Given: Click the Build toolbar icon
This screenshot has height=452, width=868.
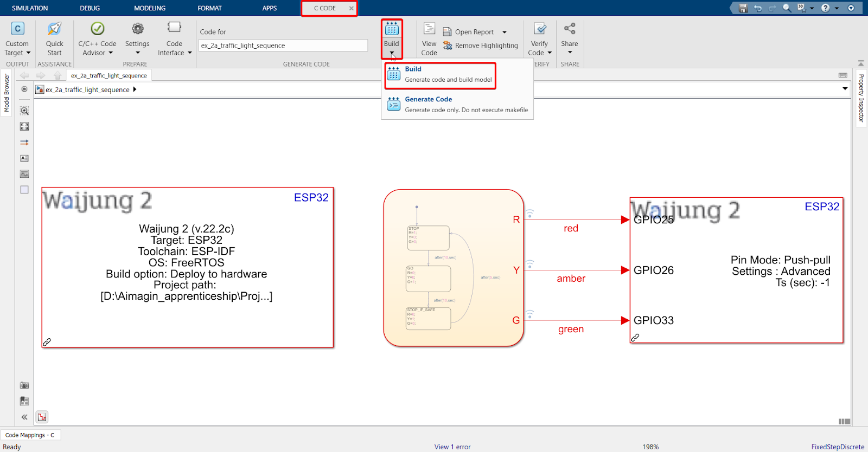Looking at the screenshot, I should pyautogui.click(x=392, y=29).
